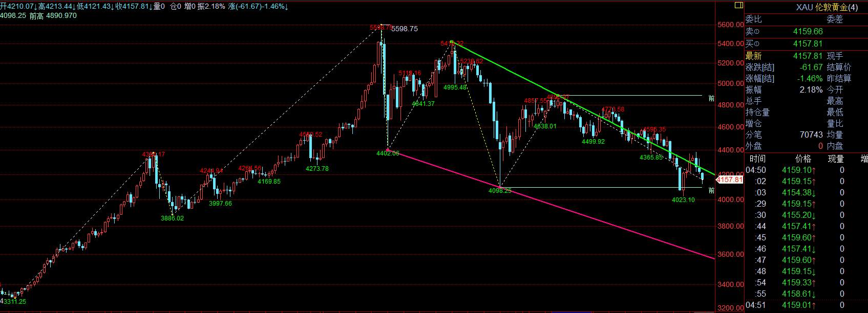Image resolution: width=868 pixels, height=313 pixels.
Task: Click the 内盘 label
Action: [x=835, y=146]
